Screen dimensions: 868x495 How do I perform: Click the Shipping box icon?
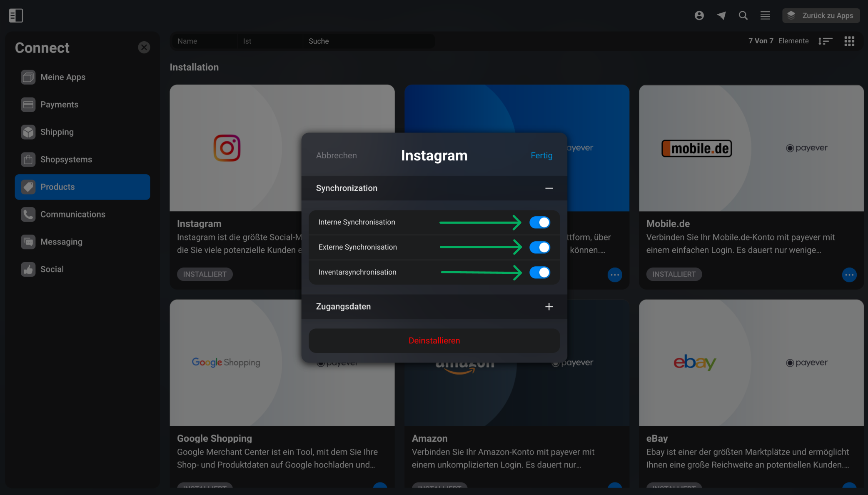click(28, 132)
